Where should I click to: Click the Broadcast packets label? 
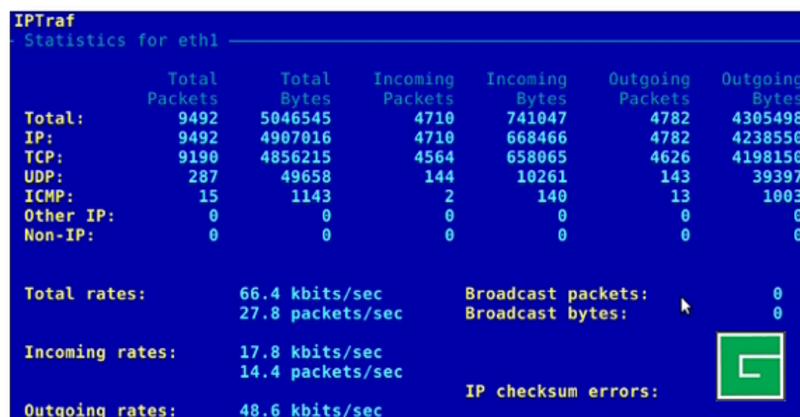pyautogui.click(x=556, y=294)
